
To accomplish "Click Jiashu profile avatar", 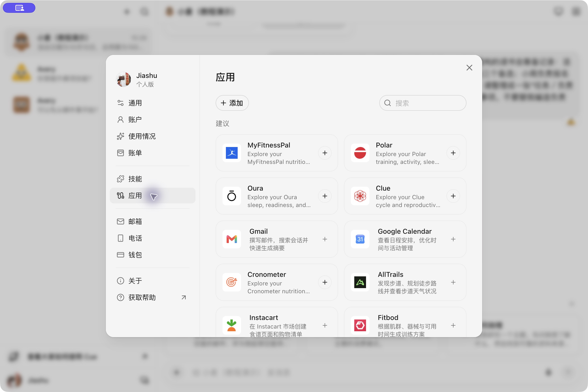I will [x=123, y=79].
